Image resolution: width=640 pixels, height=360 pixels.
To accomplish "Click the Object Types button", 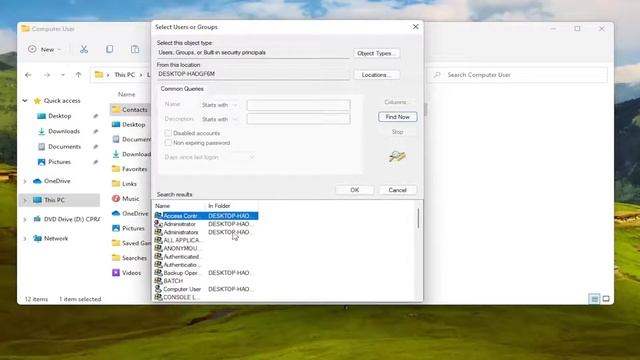I will pyautogui.click(x=376, y=53).
